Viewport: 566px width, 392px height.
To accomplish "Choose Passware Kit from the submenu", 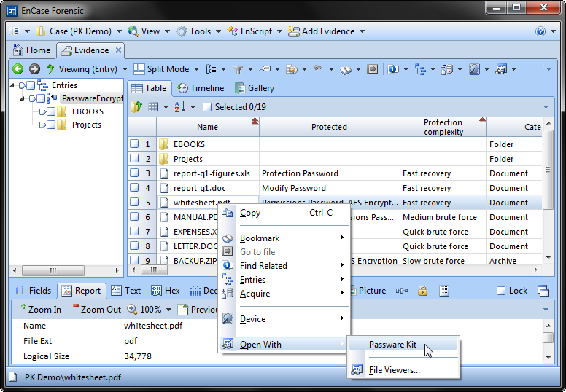I will [403, 345].
